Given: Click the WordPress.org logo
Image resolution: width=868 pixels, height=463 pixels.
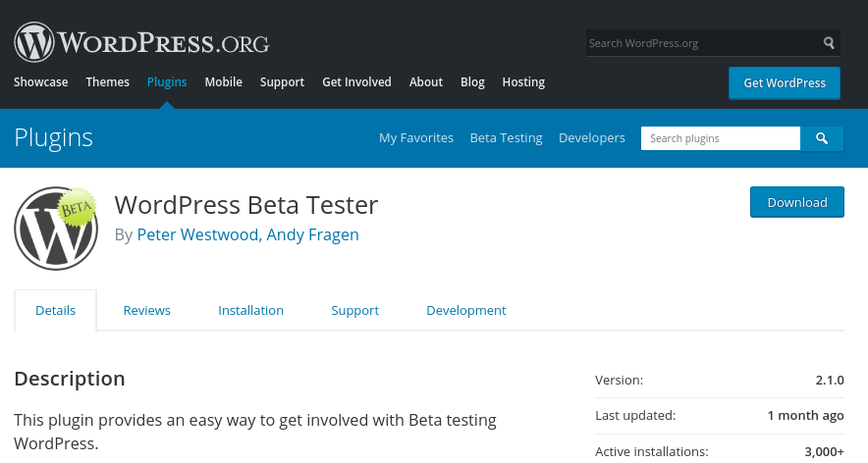Looking at the screenshot, I should (x=141, y=42).
